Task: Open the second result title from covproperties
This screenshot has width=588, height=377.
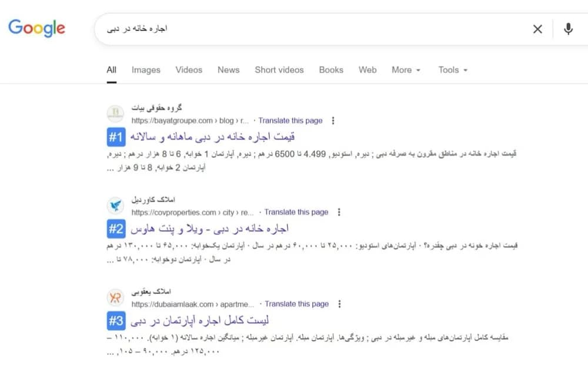Action: 210,229
